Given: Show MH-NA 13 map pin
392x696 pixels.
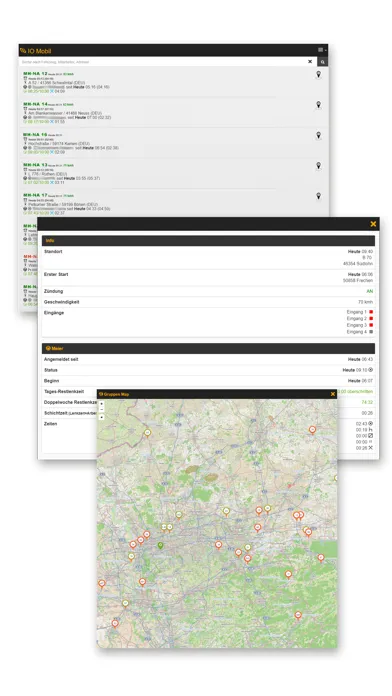Looking at the screenshot, I should pos(318,166).
